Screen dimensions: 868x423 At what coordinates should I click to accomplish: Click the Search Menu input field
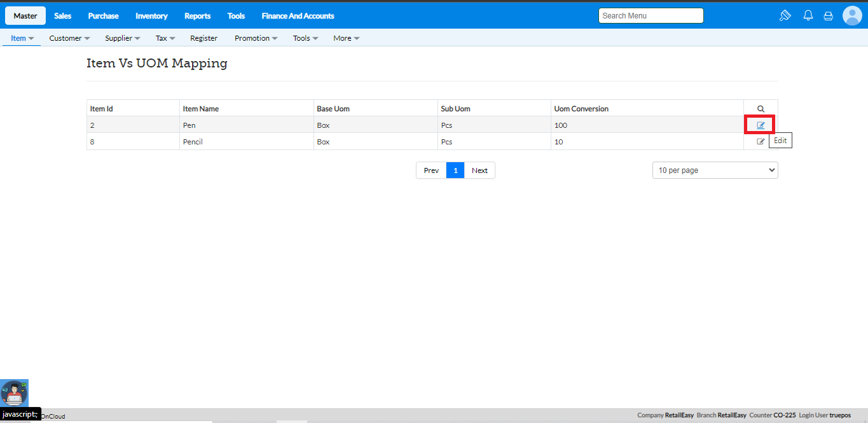pos(651,16)
